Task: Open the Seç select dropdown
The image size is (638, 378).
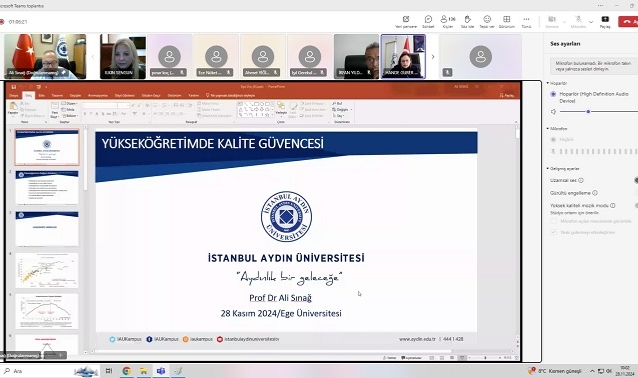Action: 338,116
